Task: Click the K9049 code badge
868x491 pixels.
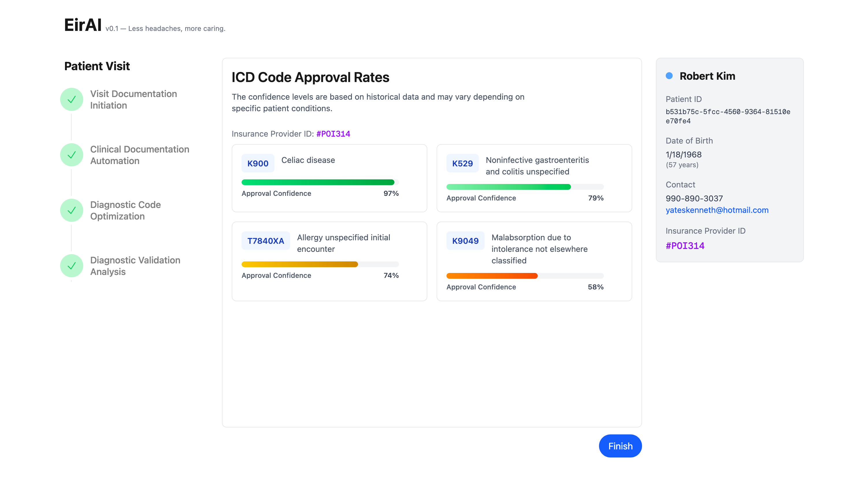Action: 465,241
